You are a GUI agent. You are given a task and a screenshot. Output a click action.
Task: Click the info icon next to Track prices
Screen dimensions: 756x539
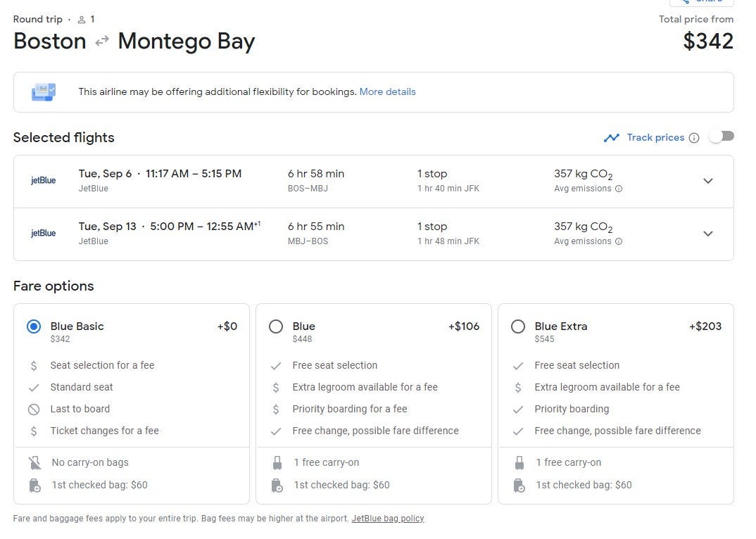click(x=694, y=138)
